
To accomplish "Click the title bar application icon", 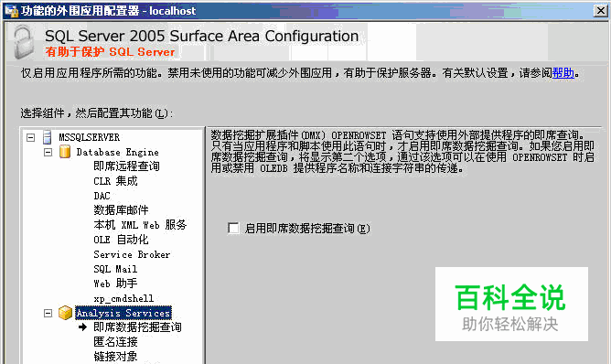I will click(x=11, y=11).
